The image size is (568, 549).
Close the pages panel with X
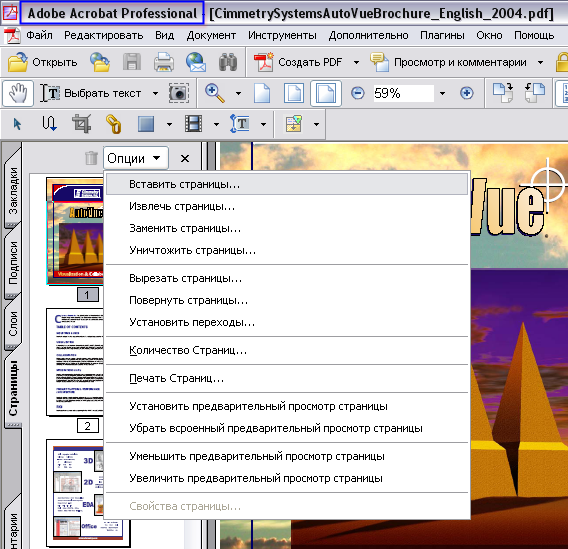pos(185,158)
